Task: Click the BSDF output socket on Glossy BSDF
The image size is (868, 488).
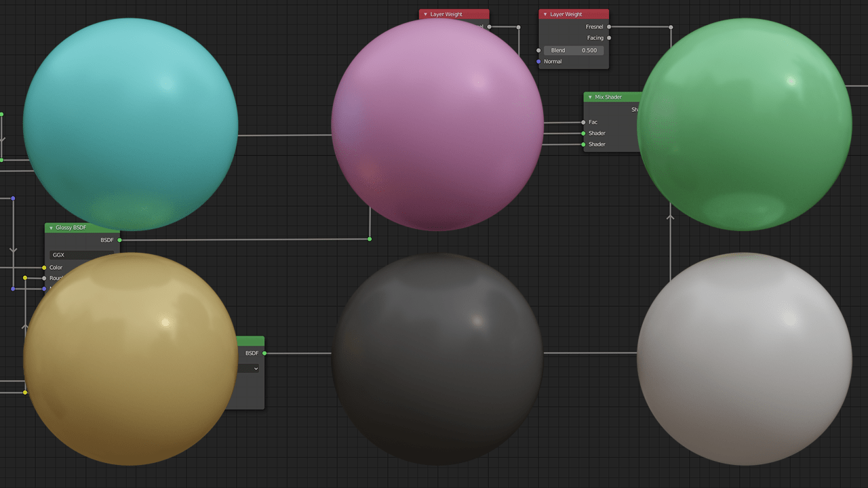Action: (x=120, y=239)
